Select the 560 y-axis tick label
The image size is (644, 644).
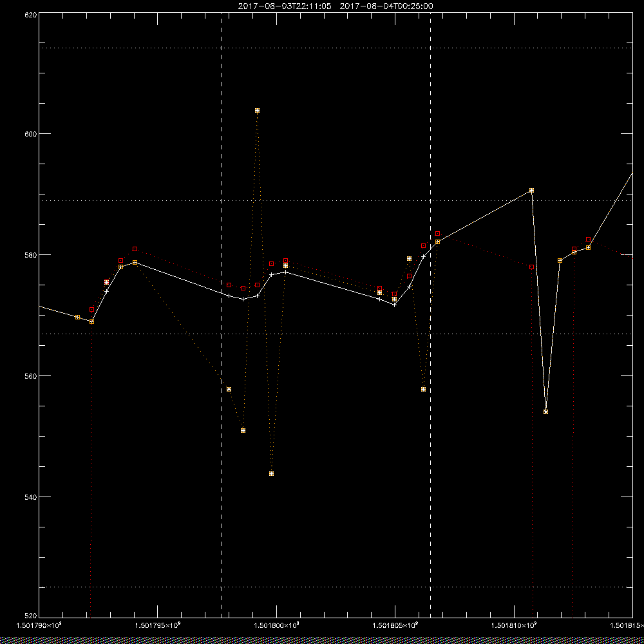(31, 376)
